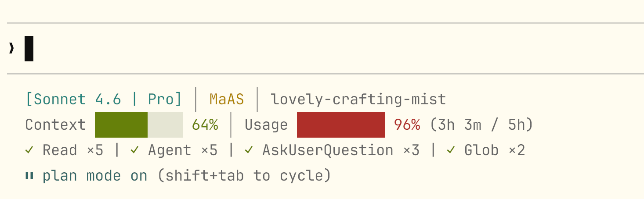644x199 pixels.
Task: Select the Agent ×5 tool entry
Action: tap(183, 150)
